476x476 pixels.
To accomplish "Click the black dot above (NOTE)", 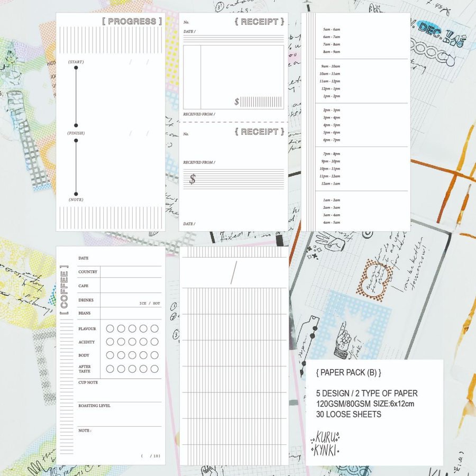I will [x=76, y=194].
